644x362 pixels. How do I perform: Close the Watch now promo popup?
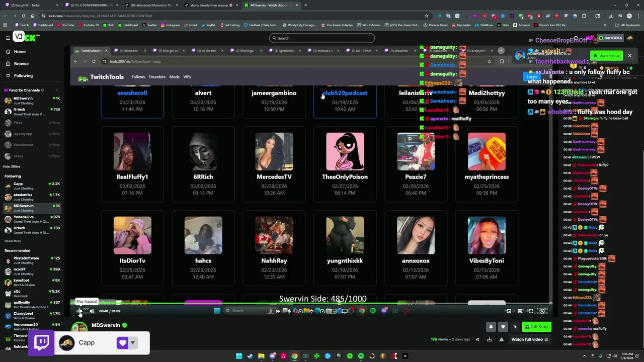coord(629,56)
